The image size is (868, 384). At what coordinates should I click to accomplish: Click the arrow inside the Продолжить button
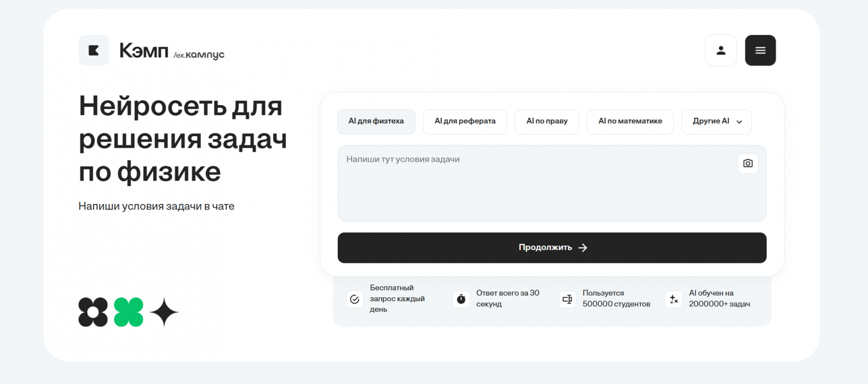point(583,248)
